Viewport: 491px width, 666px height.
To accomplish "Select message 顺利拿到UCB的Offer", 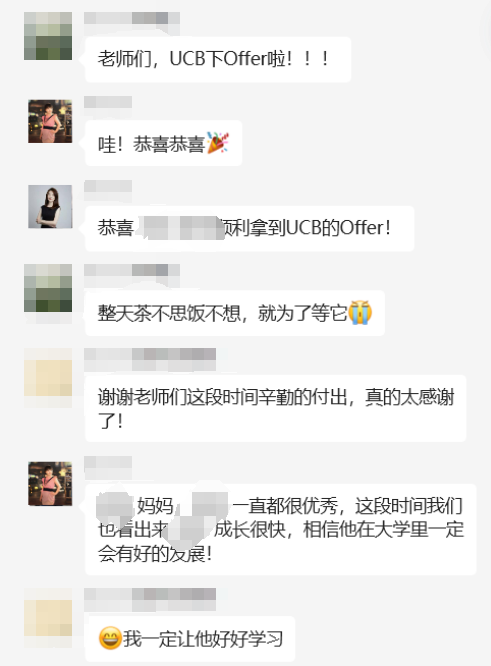I will pos(249,228).
